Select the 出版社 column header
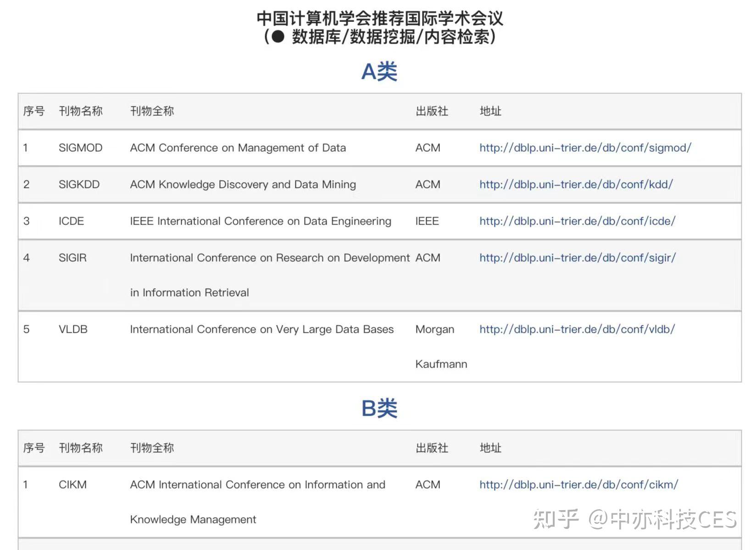756x550 pixels. click(431, 111)
